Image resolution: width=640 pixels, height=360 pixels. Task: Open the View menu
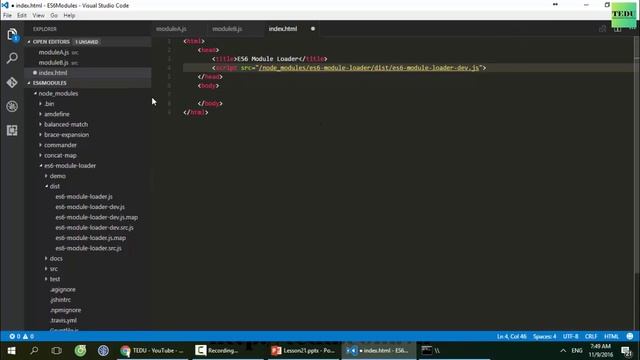click(x=38, y=16)
